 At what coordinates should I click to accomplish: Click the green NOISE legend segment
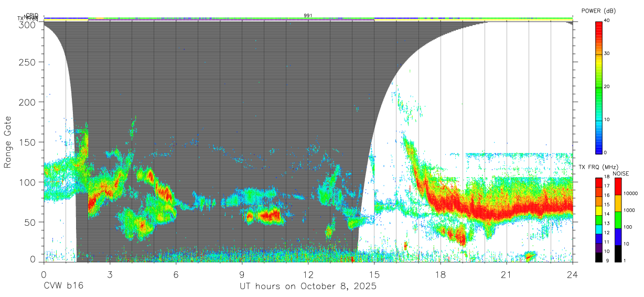(618, 220)
